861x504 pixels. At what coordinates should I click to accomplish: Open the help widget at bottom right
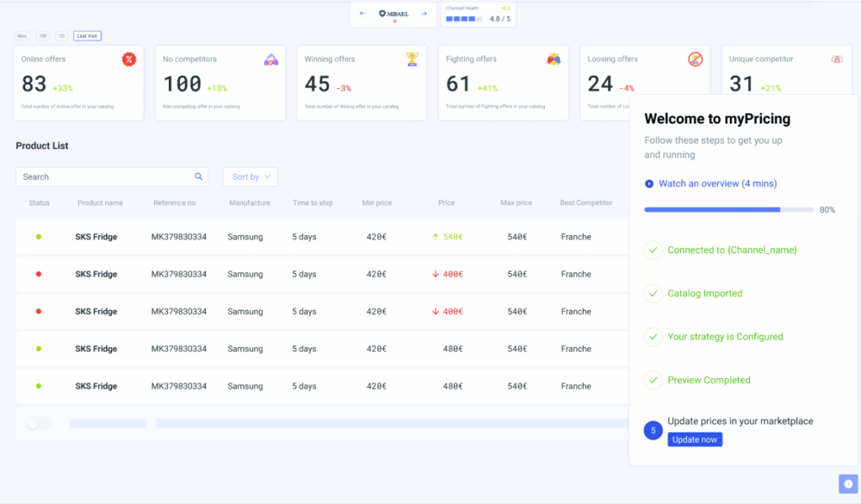[848, 484]
